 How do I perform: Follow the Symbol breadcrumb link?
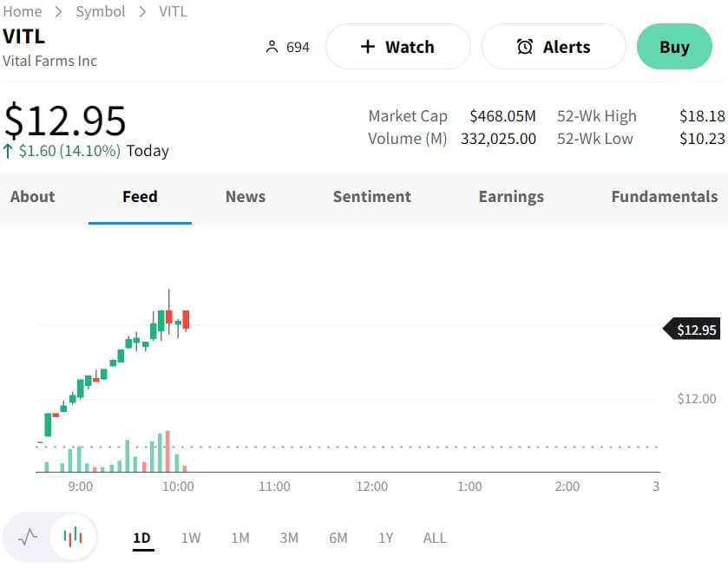coord(101,11)
